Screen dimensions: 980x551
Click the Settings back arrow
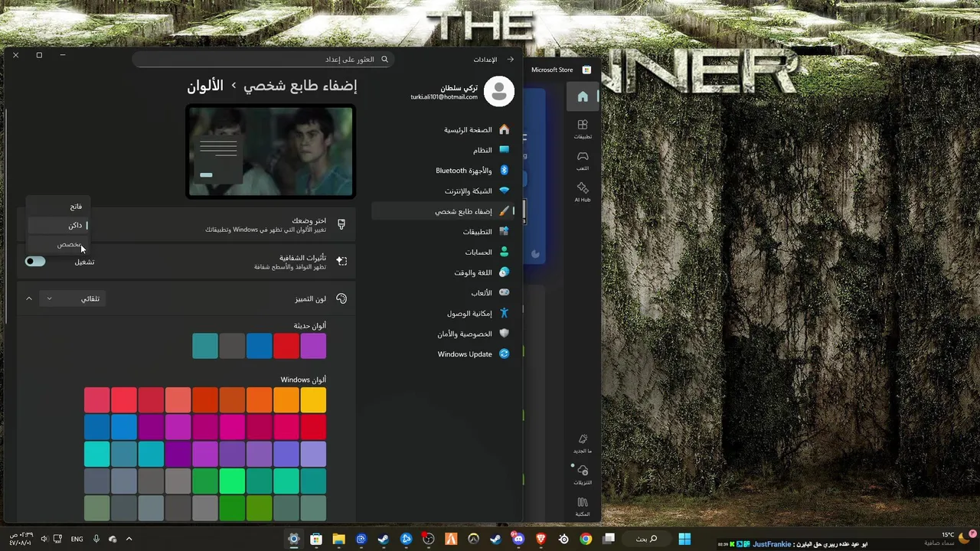[511, 59]
